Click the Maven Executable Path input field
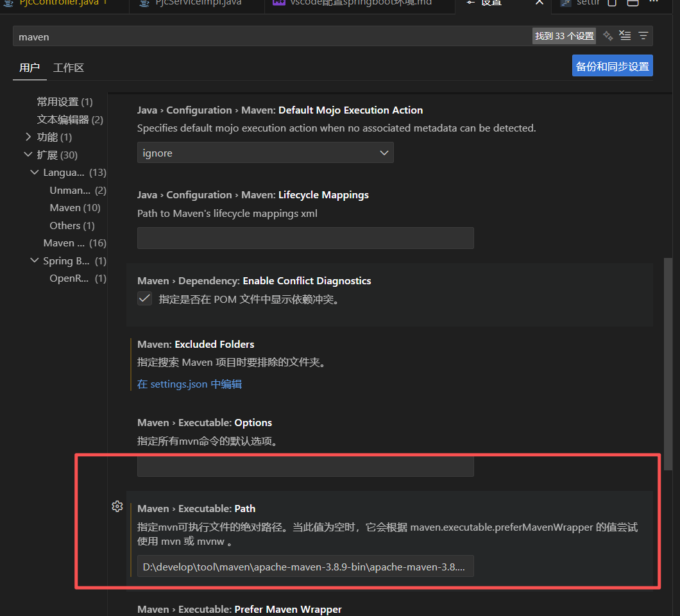The height and width of the screenshot is (616, 680). coord(305,567)
